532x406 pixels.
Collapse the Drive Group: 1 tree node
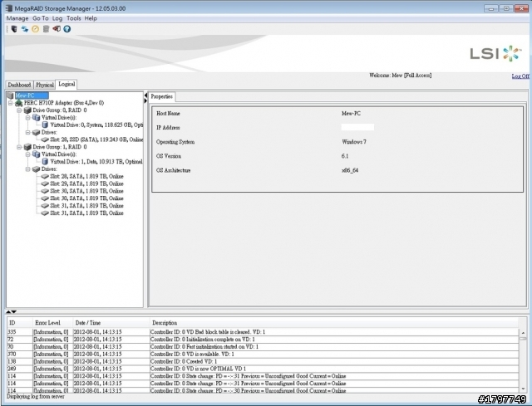[x=19, y=147]
